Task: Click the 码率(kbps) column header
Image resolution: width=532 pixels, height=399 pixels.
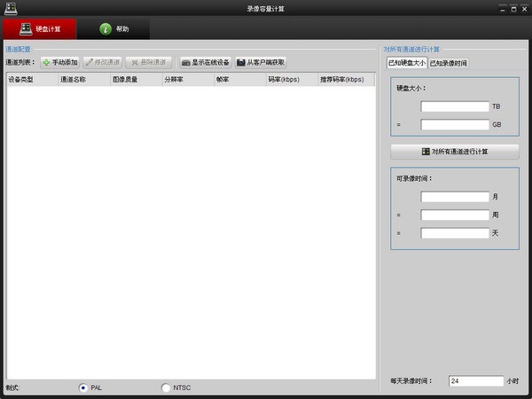Action: (292, 80)
